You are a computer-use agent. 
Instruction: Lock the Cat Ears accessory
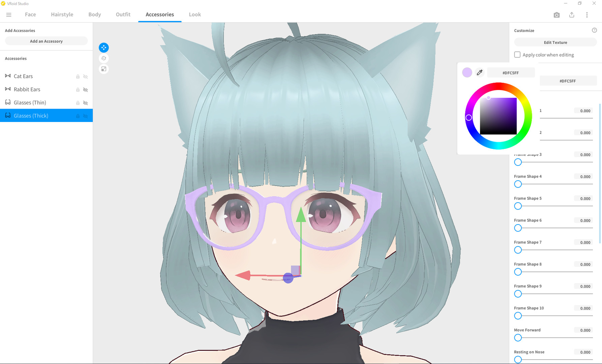(78, 77)
